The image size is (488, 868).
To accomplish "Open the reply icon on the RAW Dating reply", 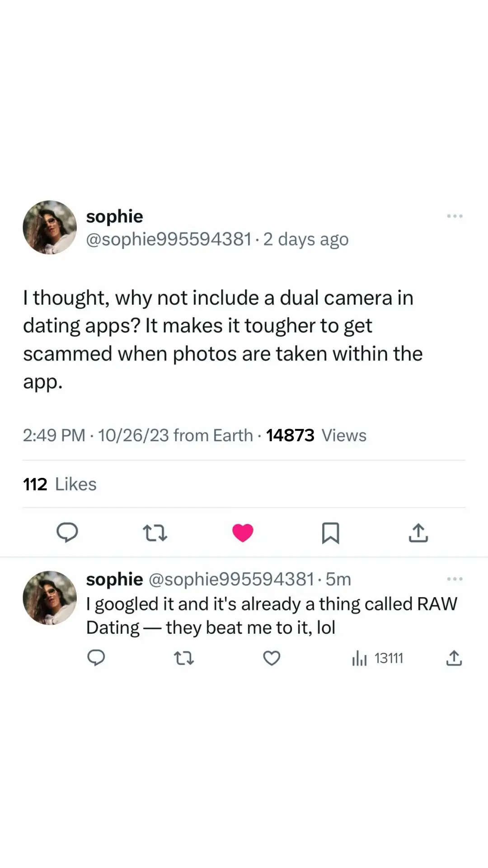I will point(97,658).
